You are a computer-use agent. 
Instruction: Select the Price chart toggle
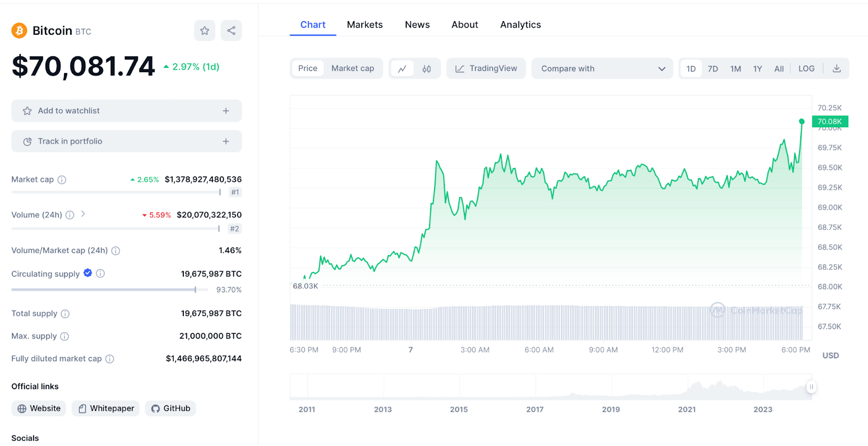pyautogui.click(x=308, y=68)
